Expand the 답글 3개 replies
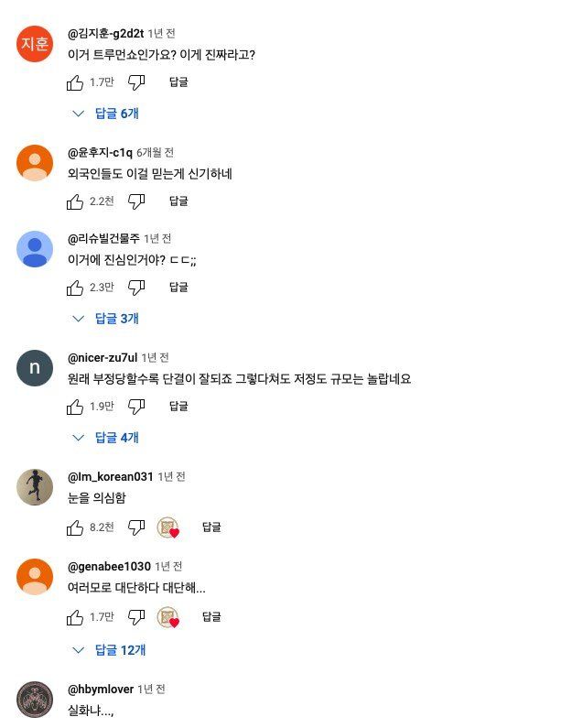 click(x=106, y=319)
